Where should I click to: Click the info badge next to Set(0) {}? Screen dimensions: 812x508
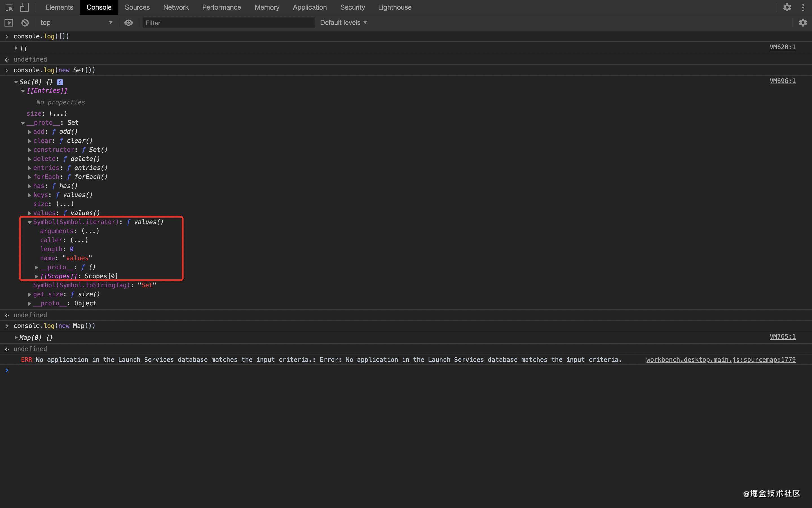coord(60,82)
